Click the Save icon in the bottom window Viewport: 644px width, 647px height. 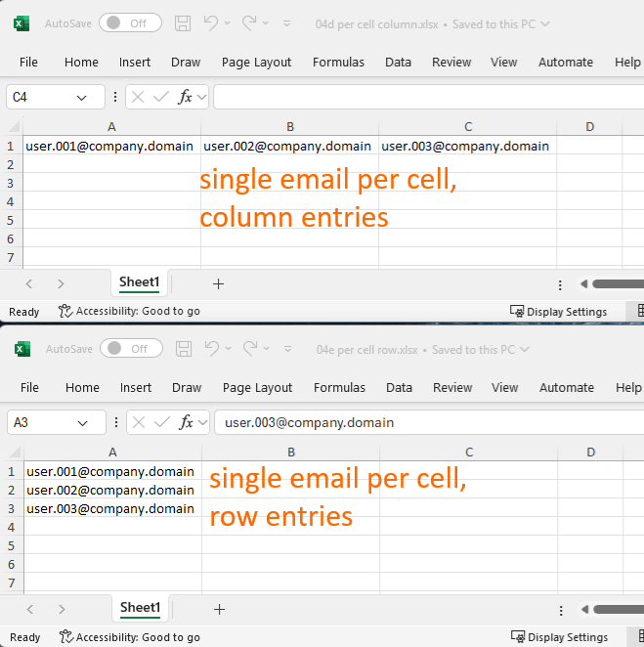click(184, 349)
